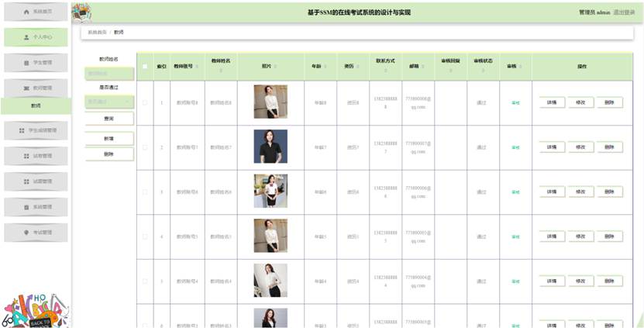Click the green 审核 link in row 4
644x328 pixels.
[515, 237]
